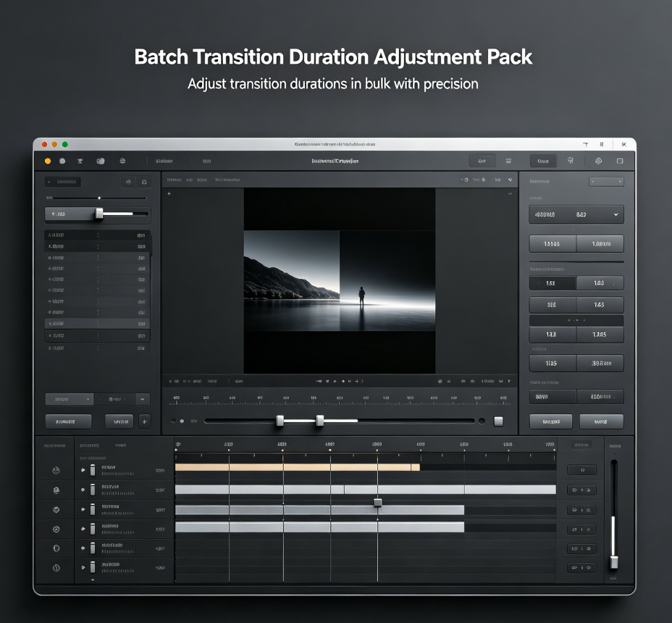Toggle the vertical switch on the first timeline track

93,470
